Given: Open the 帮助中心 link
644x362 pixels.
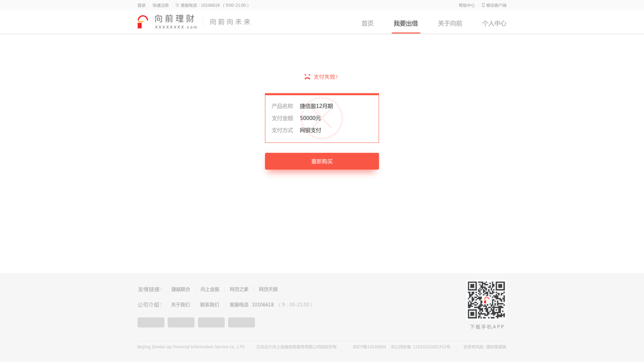Looking at the screenshot, I should 467,5.
